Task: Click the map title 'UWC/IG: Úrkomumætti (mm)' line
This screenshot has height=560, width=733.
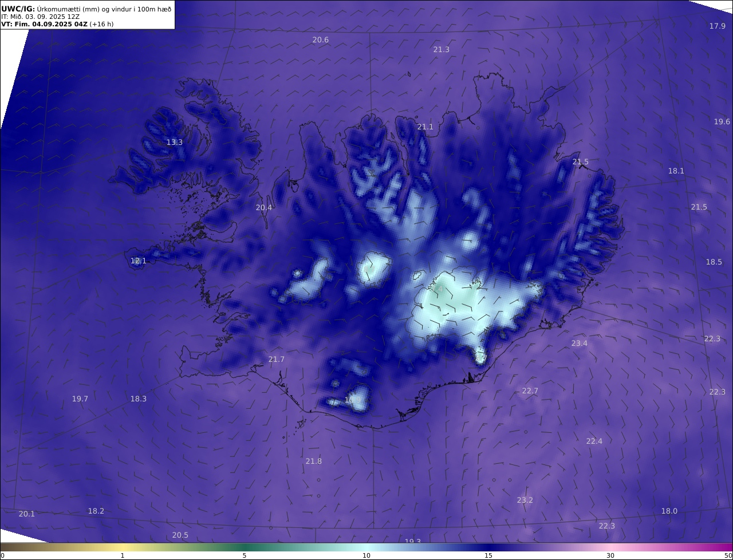Action: (86, 9)
